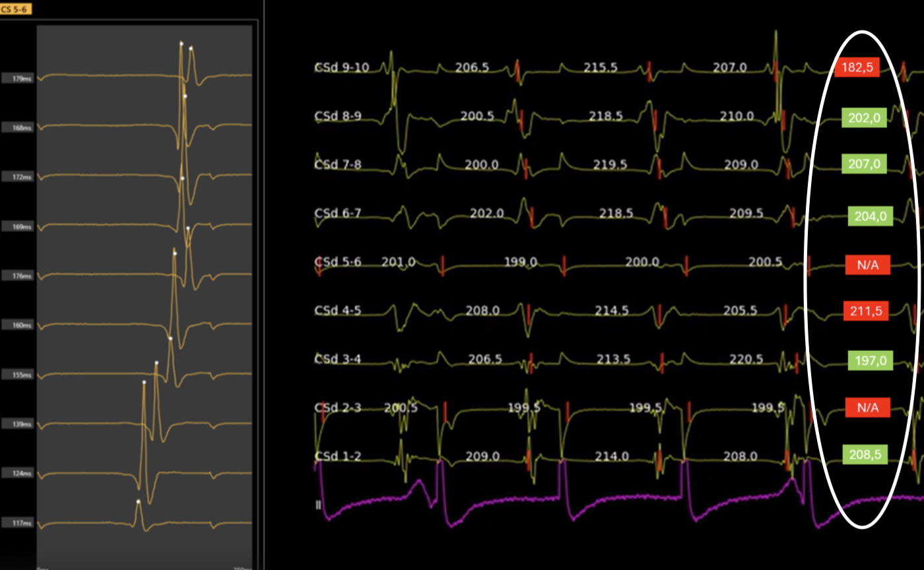Screen dimensions: 924x570
Task: Select the green 208,5 value badge
Action: [865, 455]
